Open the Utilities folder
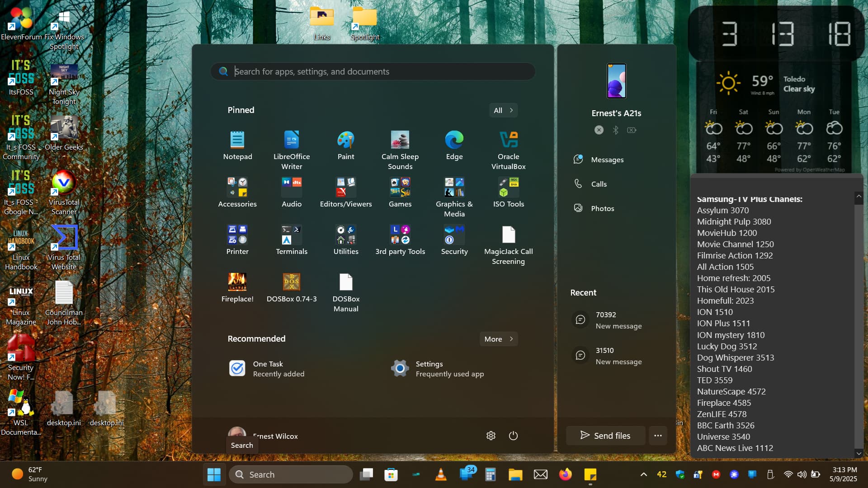The image size is (868, 488). (x=346, y=240)
